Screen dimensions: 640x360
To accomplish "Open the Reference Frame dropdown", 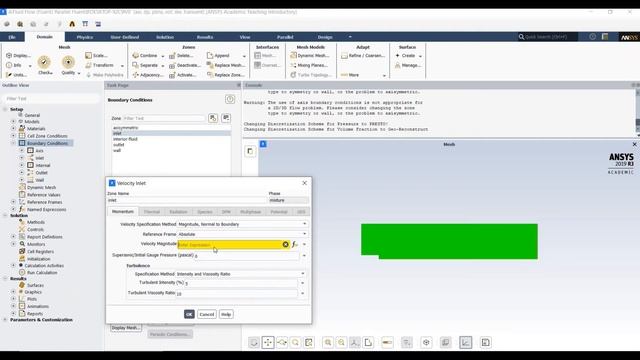I will pyautogui.click(x=243, y=234).
